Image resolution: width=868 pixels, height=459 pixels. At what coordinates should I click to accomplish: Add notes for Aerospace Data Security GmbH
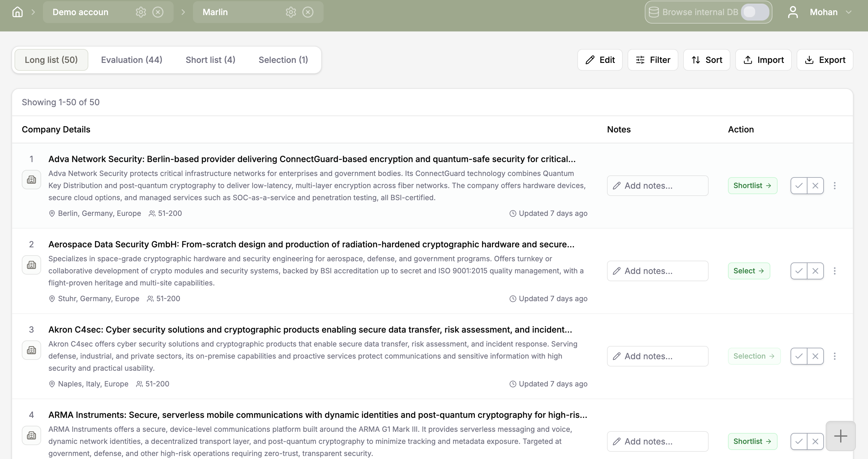coord(658,271)
